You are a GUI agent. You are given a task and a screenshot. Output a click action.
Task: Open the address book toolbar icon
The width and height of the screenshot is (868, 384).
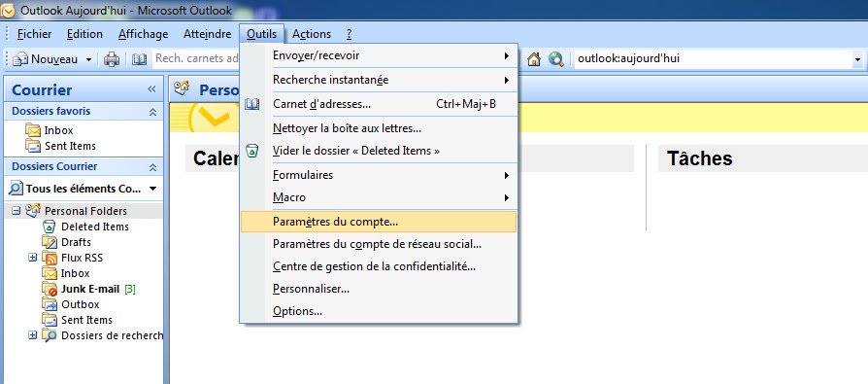140,58
